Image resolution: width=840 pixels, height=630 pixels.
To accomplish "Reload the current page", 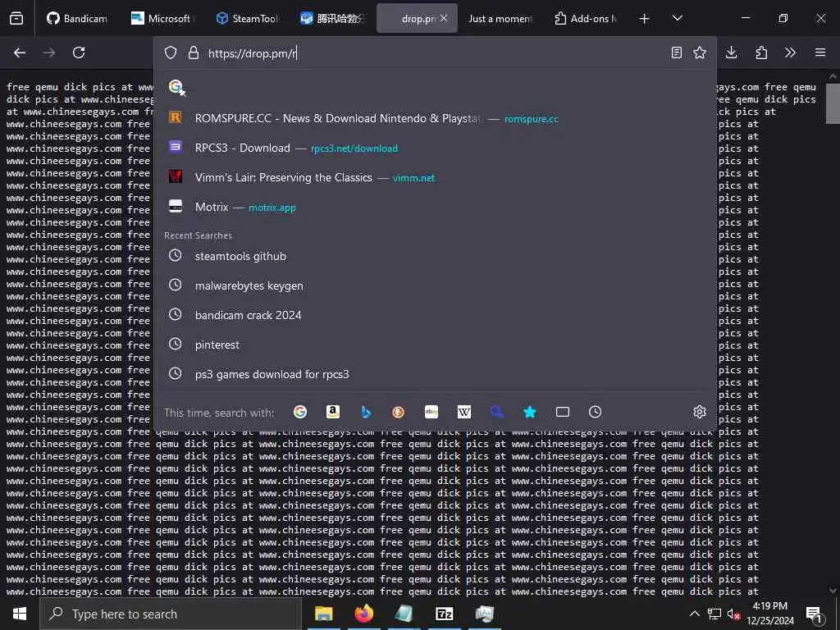I will pos(79,52).
